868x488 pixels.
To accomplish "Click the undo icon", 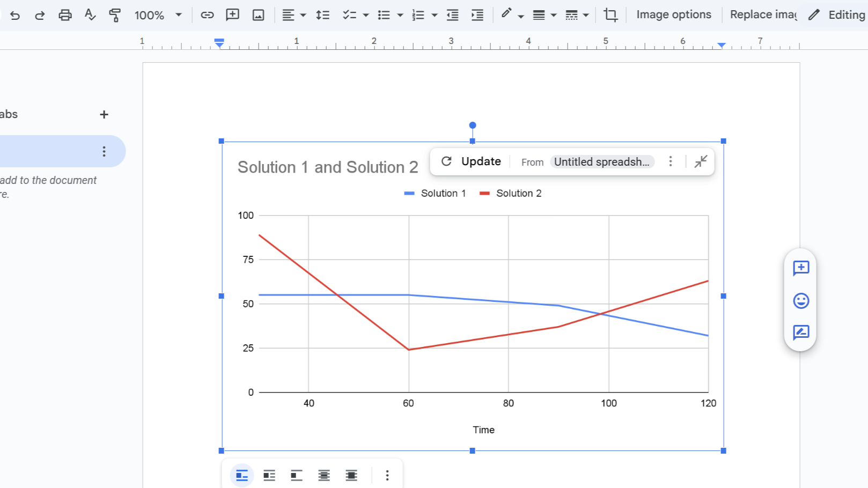I will coord(15,14).
